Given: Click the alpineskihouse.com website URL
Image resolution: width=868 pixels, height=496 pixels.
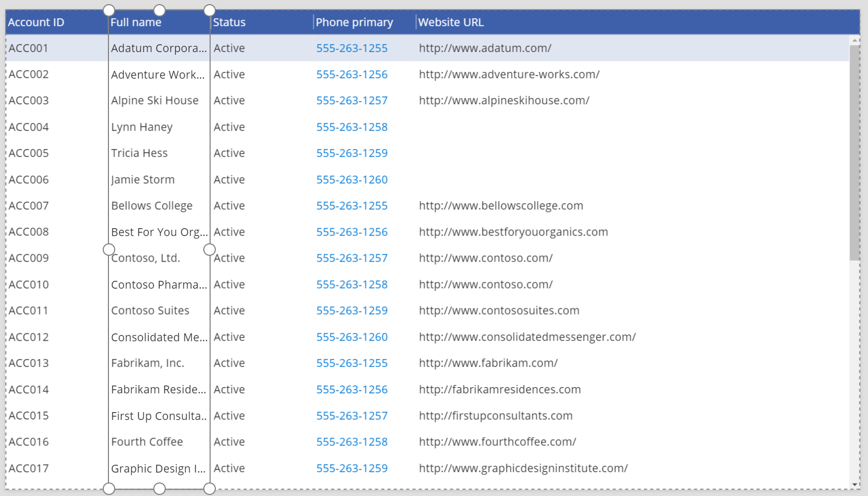Looking at the screenshot, I should [x=504, y=101].
